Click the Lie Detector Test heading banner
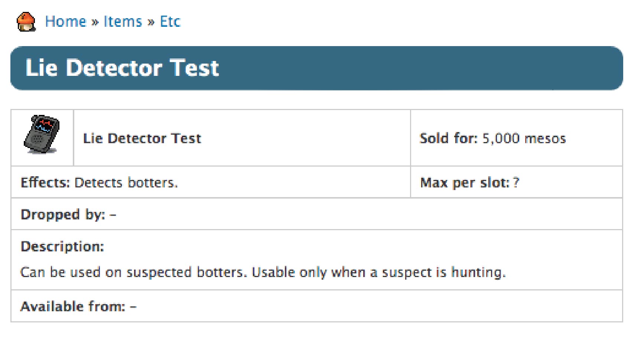644x341 pixels. 123,68
